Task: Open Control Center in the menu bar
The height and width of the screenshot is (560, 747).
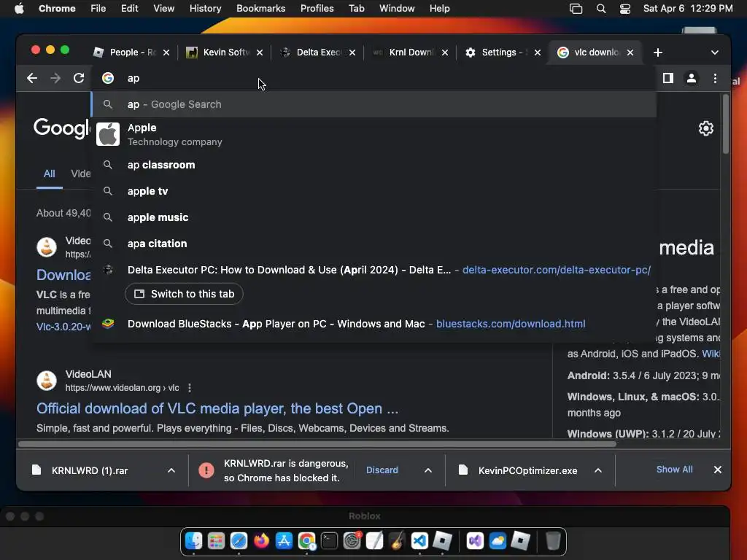Action: click(x=625, y=9)
